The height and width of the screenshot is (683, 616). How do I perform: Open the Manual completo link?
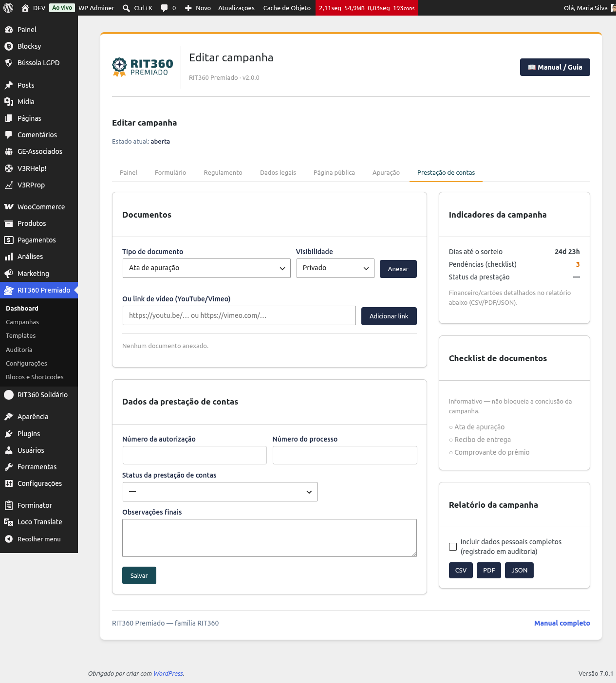pyautogui.click(x=562, y=623)
